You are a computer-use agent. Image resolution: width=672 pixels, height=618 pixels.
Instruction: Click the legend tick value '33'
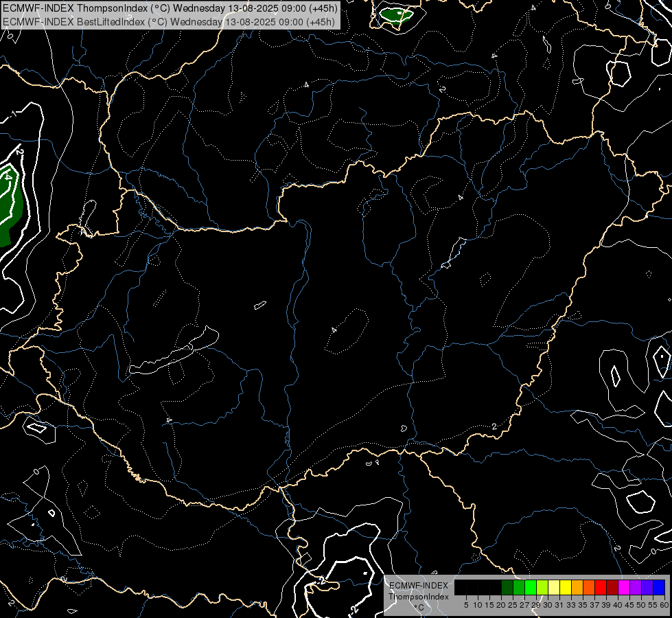click(x=571, y=605)
